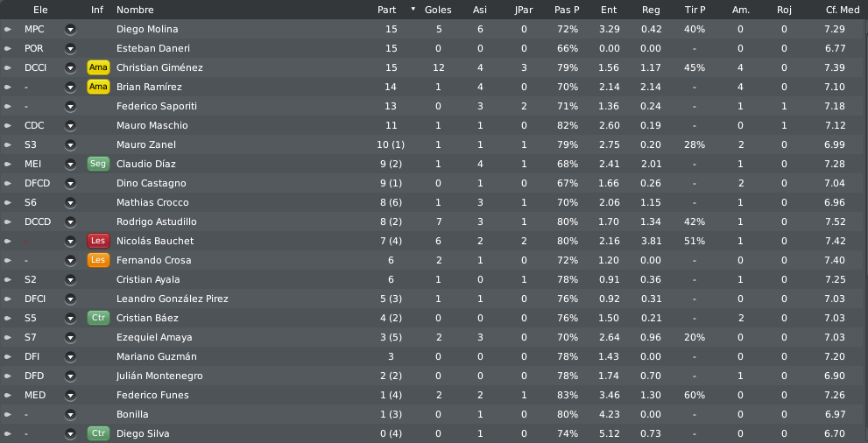
Task: Open position dropdown for Diego Molina
Action: click(70, 29)
